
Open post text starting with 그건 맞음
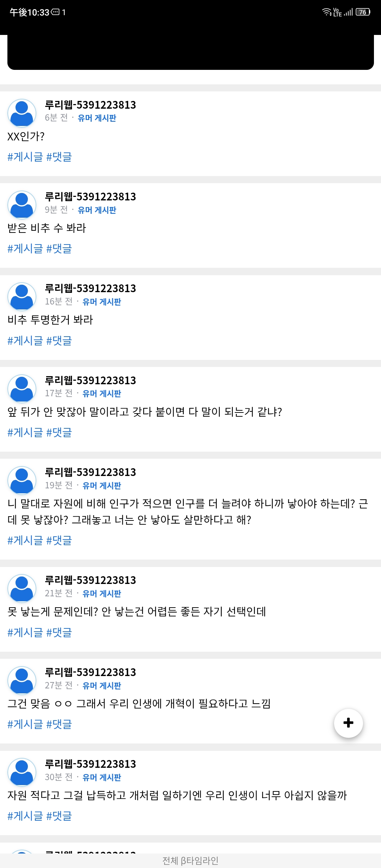click(x=139, y=704)
